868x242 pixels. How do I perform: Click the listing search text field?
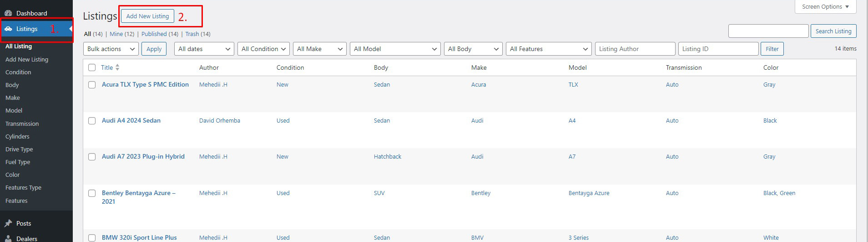coord(768,31)
